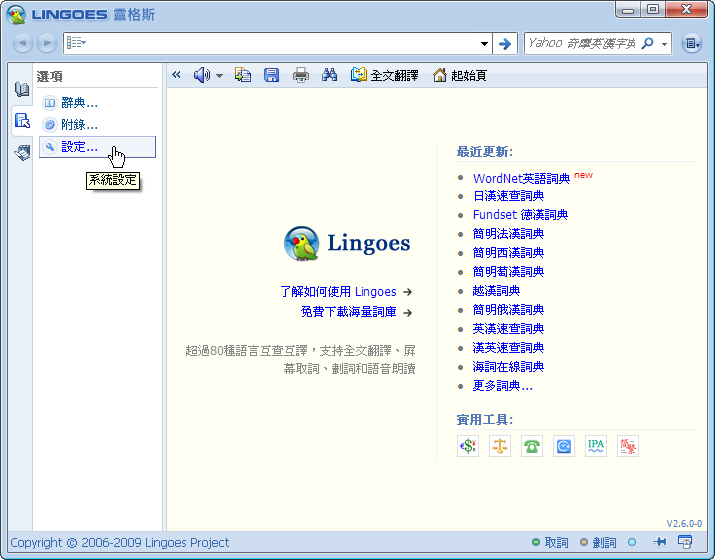Open the simplified-traditional Chinese converter tool
715x560 pixels.
point(627,446)
